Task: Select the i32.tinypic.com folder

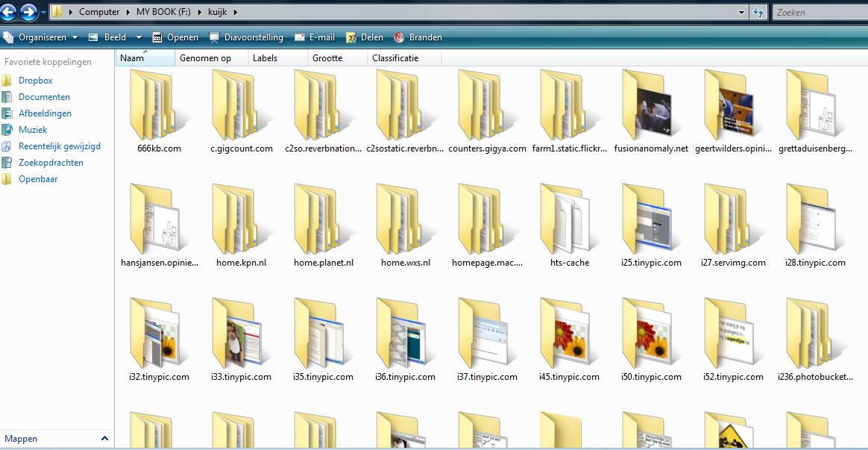Action: 159,339
